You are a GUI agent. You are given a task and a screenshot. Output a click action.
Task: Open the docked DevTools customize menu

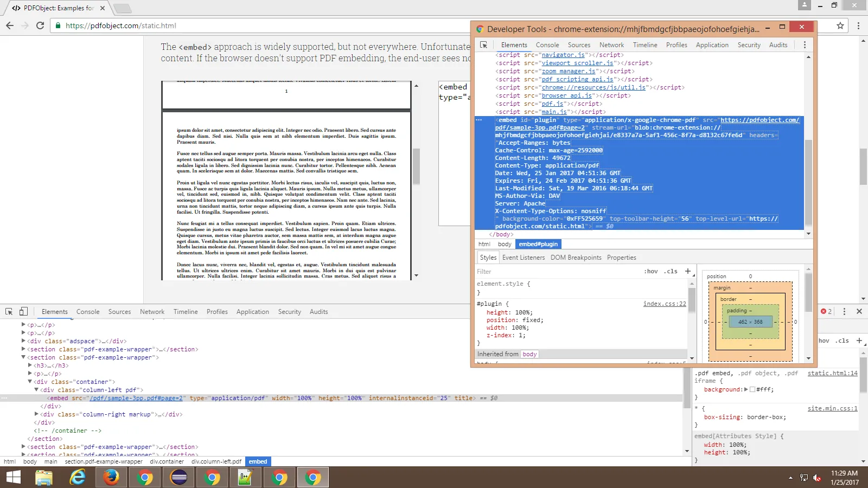pyautogui.click(x=844, y=311)
